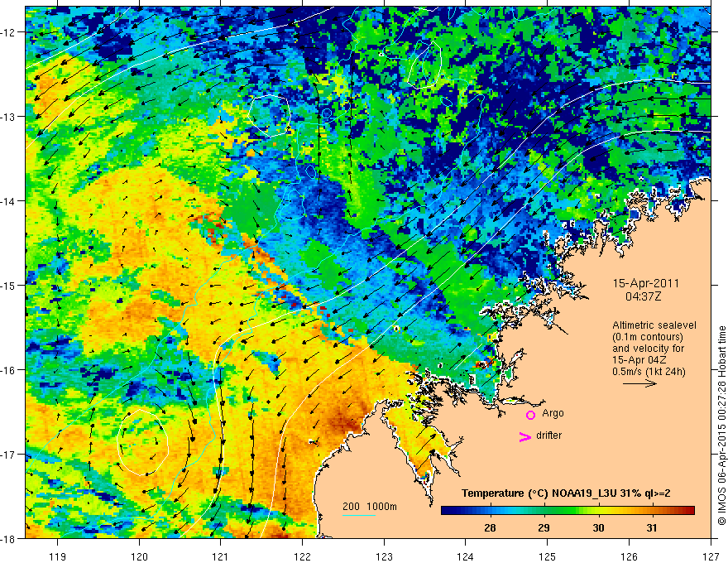Click the 'Altimetric sealevel' caption text
Image resolution: width=728 pixels, height=563 pixels.
[x=654, y=325]
